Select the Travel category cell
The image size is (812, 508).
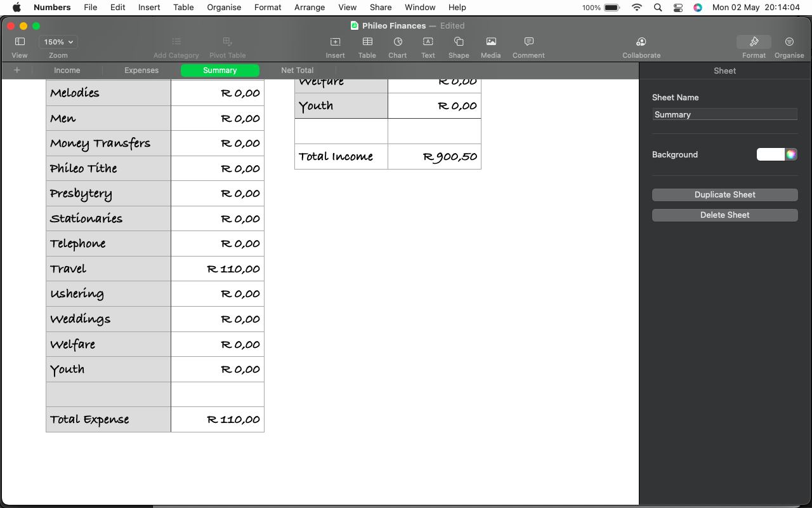pyautogui.click(x=108, y=269)
